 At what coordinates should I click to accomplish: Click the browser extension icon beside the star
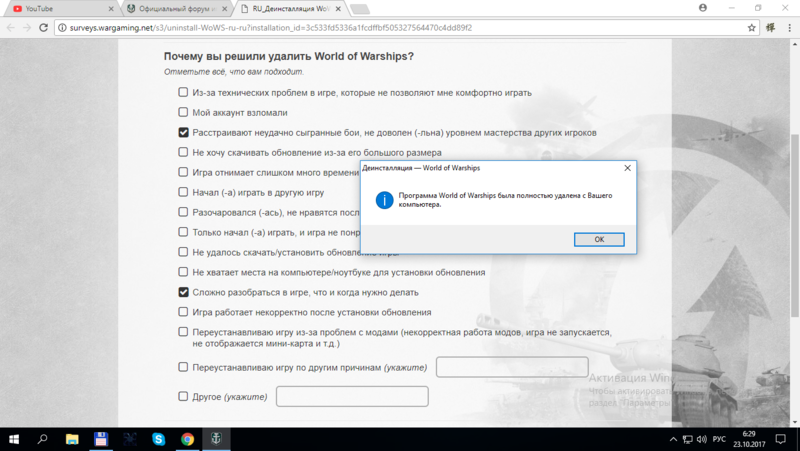(770, 28)
